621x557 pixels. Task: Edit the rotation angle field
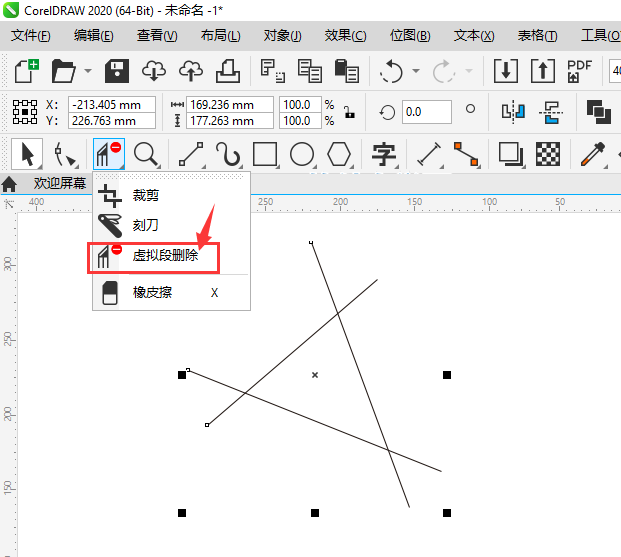427,112
